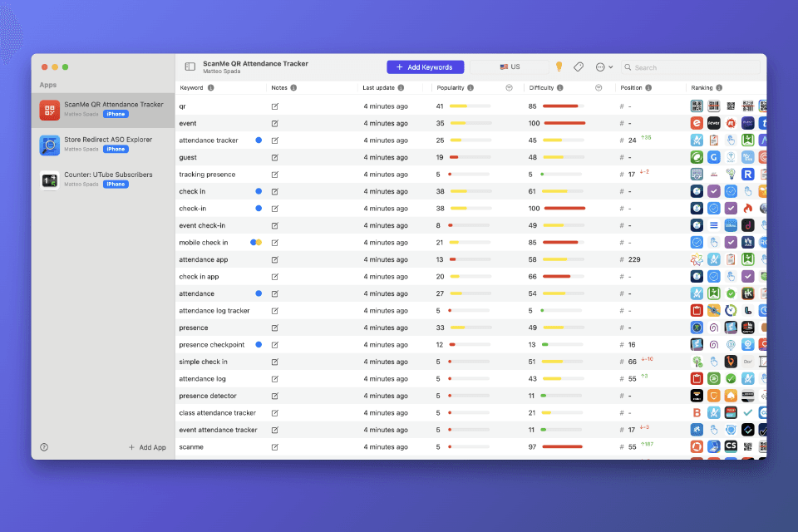Open the ellipsis more-options dropdown
Screen dimensions: 798x532
click(x=603, y=66)
